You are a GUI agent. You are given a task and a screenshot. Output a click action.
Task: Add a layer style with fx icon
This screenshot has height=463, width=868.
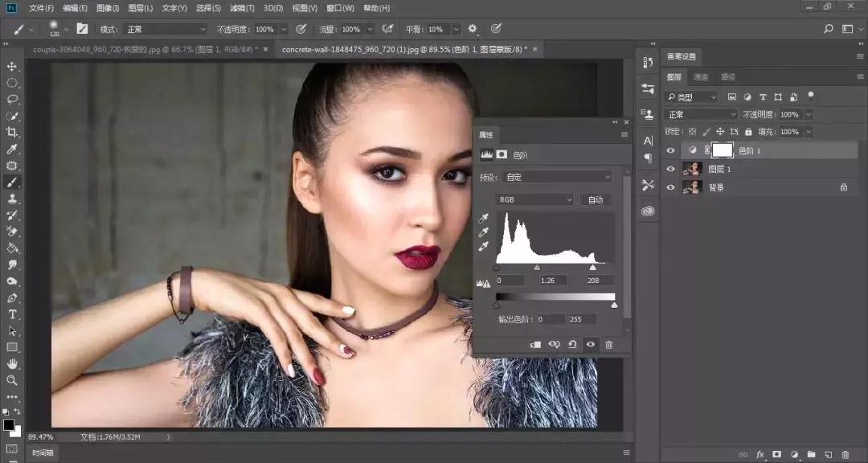click(759, 455)
